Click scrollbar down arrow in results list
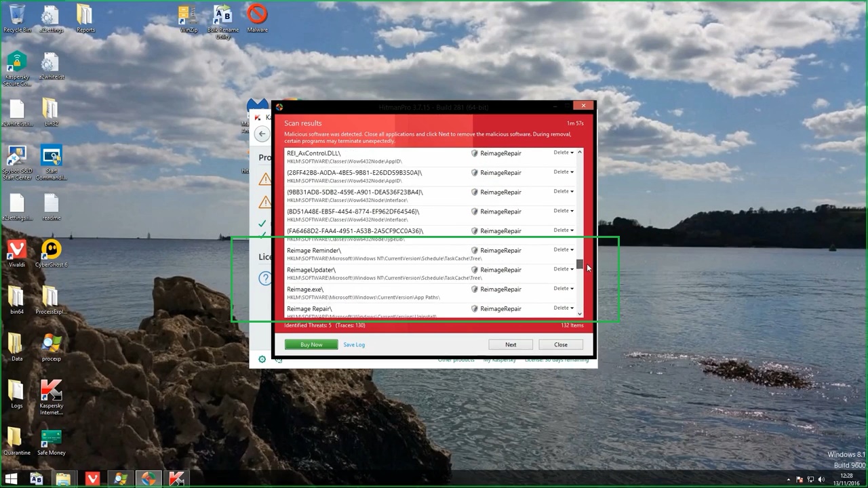The width and height of the screenshot is (868, 488). tap(580, 314)
